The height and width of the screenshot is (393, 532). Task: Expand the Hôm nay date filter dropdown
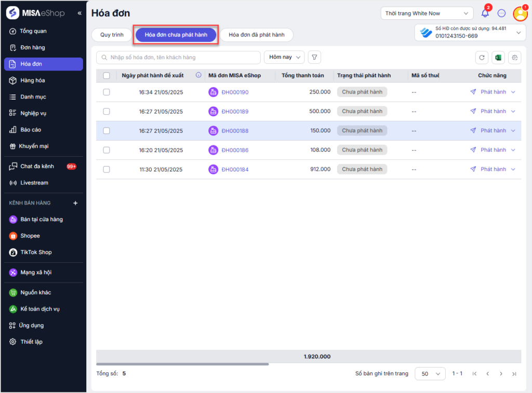coord(284,57)
